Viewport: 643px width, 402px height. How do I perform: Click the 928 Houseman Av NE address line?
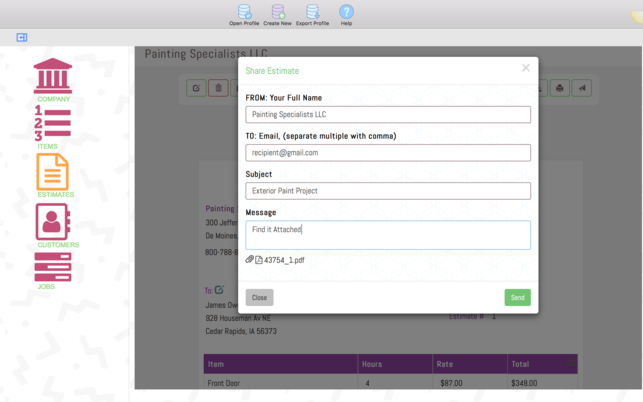[x=238, y=318]
